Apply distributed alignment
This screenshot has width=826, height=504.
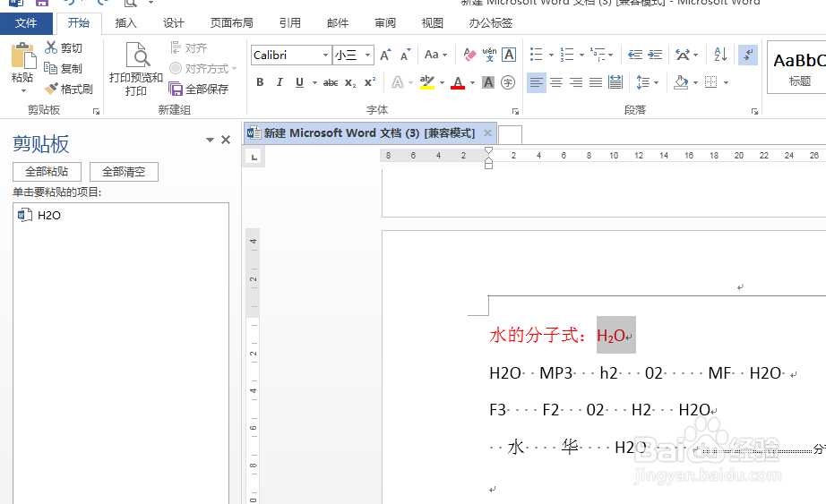[615, 82]
